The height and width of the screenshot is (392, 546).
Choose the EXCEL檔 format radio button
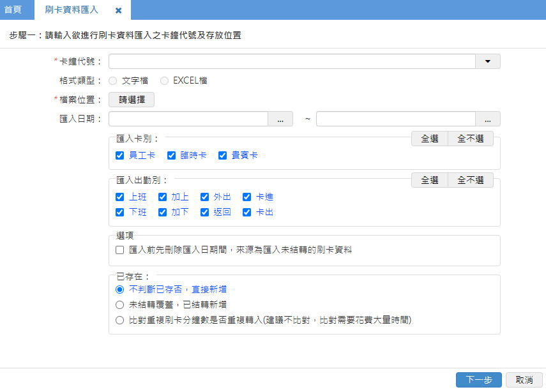(x=165, y=81)
